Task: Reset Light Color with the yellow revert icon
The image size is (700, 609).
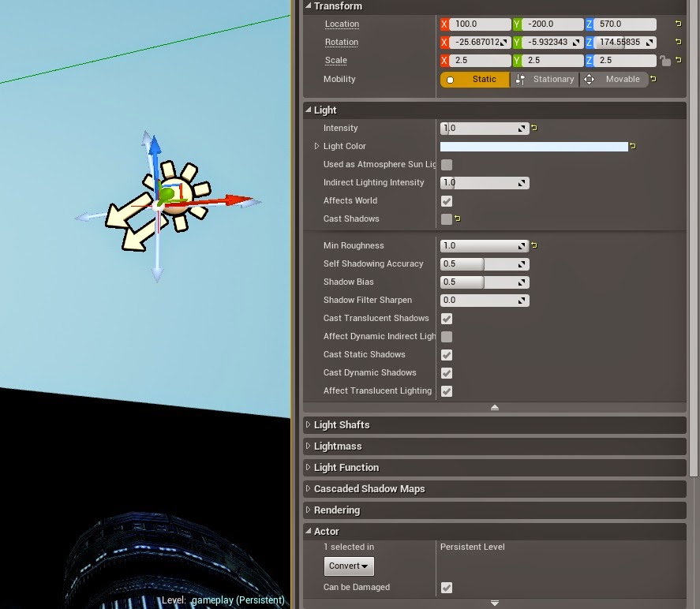Action: pos(633,146)
